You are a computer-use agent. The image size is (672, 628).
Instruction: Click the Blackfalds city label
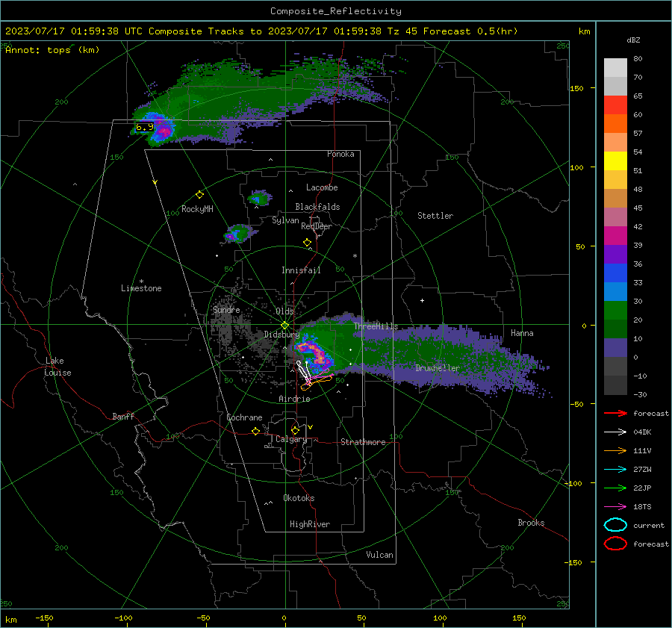(x=317, y=207)
